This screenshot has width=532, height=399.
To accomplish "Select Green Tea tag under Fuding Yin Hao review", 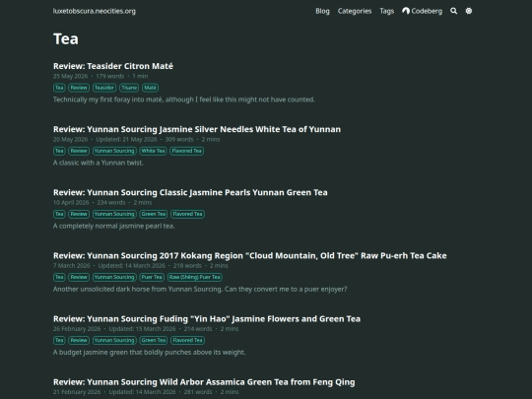I will click(x=154, y=340).
